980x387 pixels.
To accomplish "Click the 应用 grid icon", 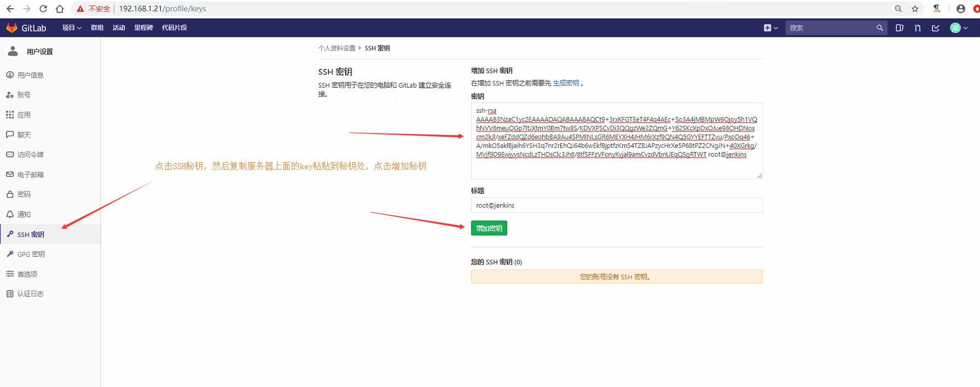I will coord(10,115).
